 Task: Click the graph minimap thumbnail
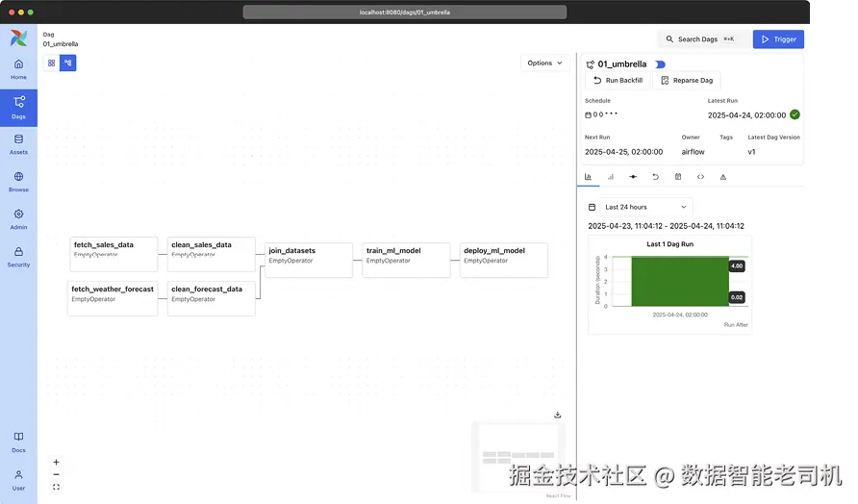(x=518, y=458)
